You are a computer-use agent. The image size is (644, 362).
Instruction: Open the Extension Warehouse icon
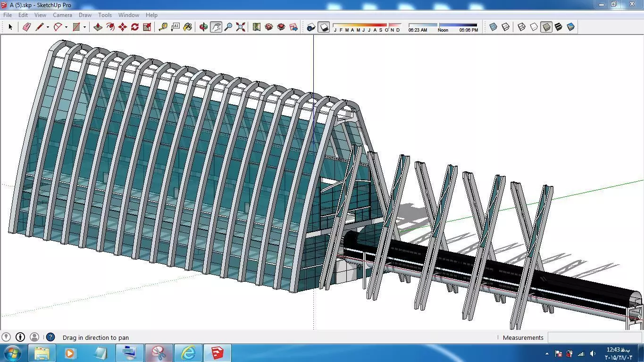(281, 27)
